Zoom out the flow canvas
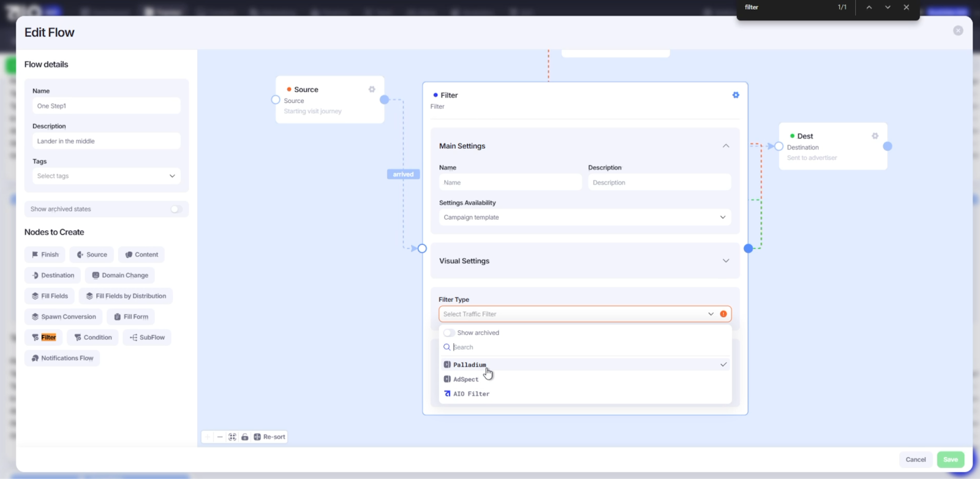Viewport: 980px width, 479px height. [220, 437]
